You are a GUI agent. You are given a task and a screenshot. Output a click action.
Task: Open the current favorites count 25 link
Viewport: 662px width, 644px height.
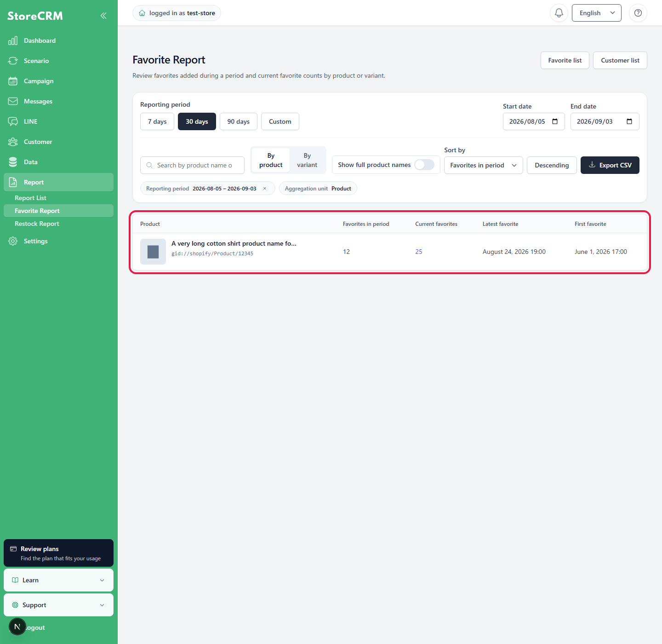point(419,252)
